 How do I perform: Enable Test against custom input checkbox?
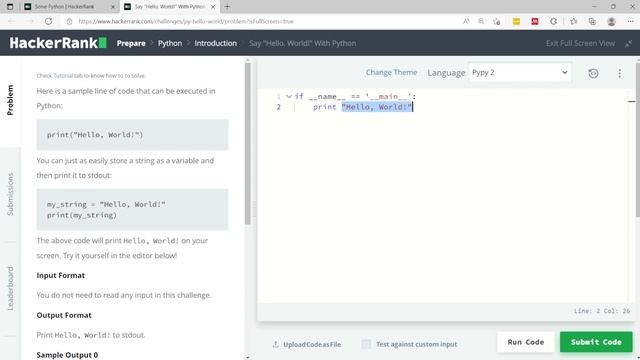tap(366, 344)
